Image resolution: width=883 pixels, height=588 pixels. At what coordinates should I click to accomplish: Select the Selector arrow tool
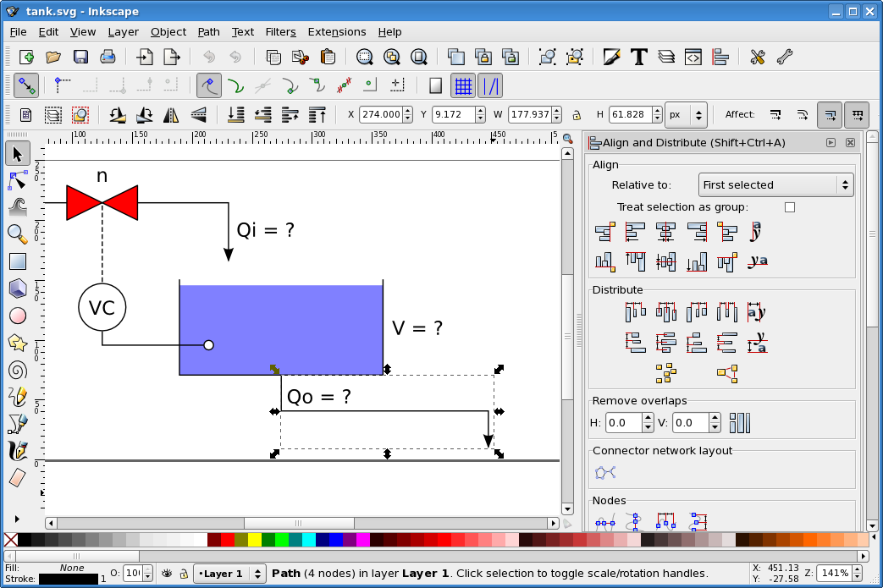click(18, 154)
